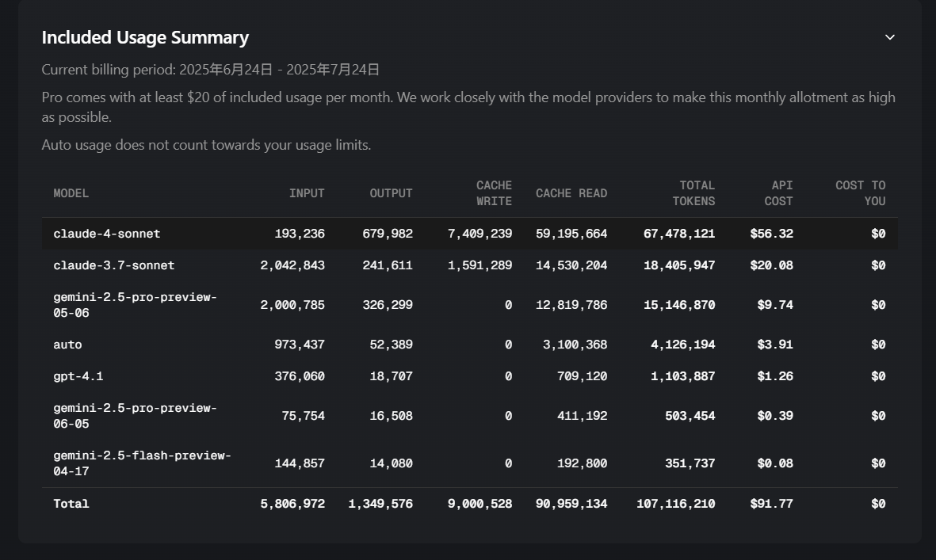936x560 pixels.
Task: Click total tokens value 503,454
Action: tap(690, 417)
